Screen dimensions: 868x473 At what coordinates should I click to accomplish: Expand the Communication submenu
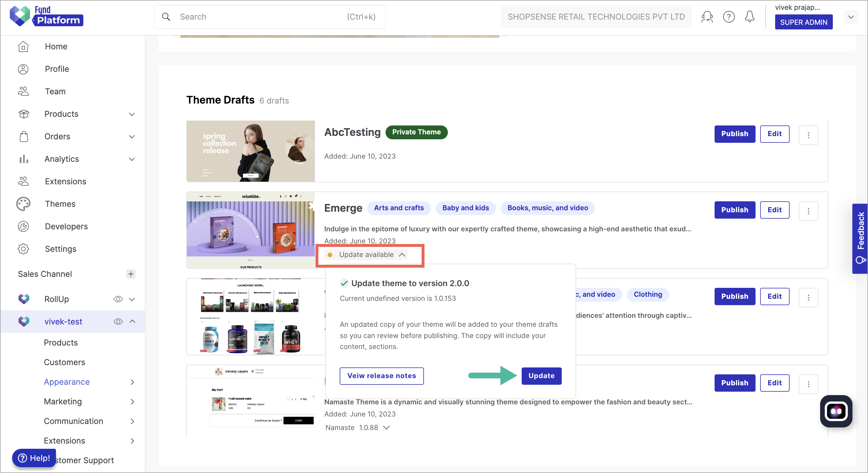(x=132, y=421)
